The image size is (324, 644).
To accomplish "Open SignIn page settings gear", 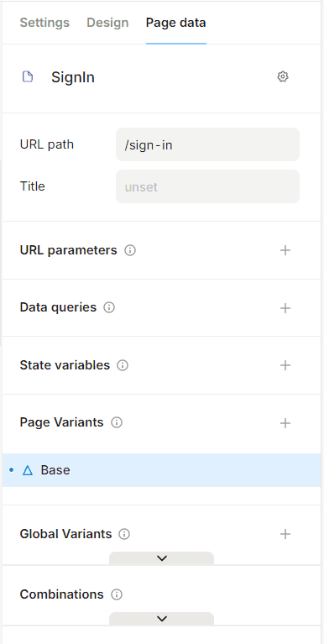I will pyautogui.click(x=283, y=76).
